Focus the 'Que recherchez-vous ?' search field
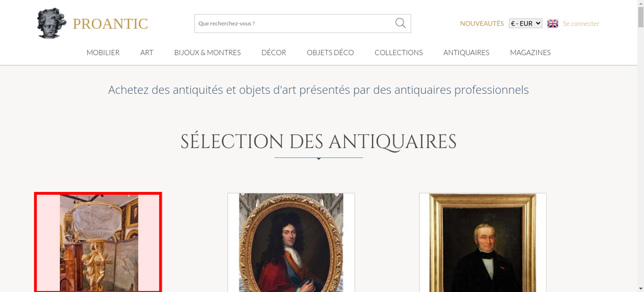This screenshot has height=292, width=644. click(x=295, y=23)
